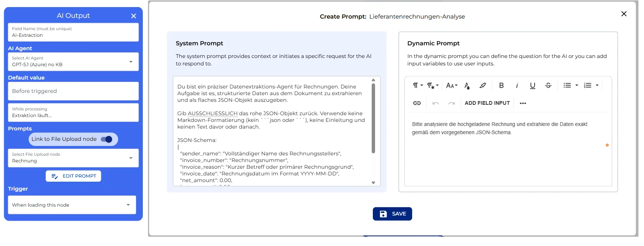Select the highlighter background color tool

point(483,85)
